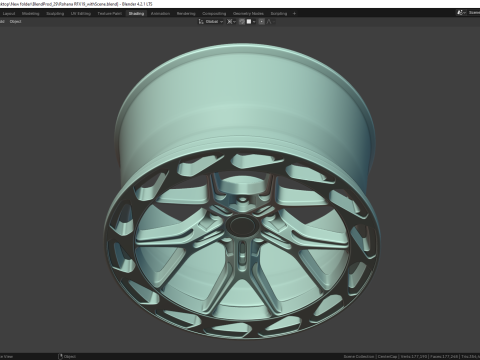Open the Scripting workspace tab
Image resolution: width=480 pixels, height=360 pixels.
coord(279,14)
